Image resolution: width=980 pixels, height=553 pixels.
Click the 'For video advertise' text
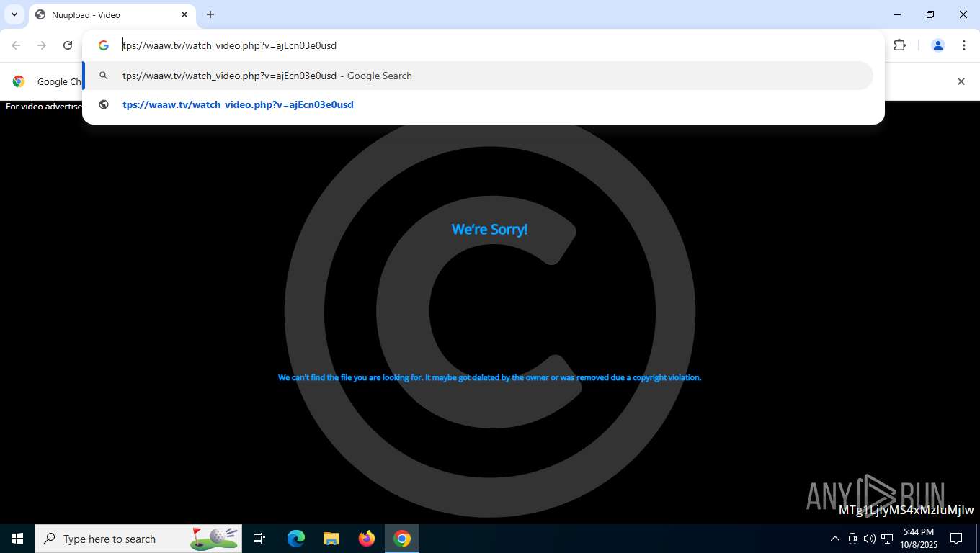[44, 107]
